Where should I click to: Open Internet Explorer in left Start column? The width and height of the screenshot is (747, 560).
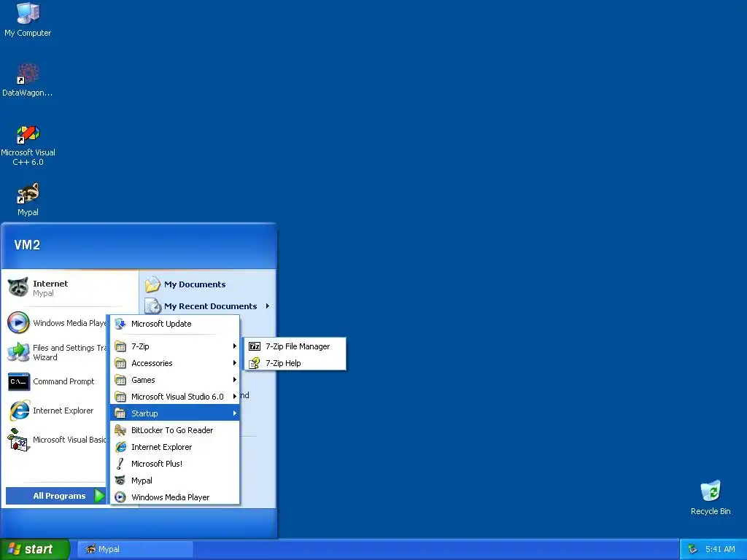pos(56,411)
